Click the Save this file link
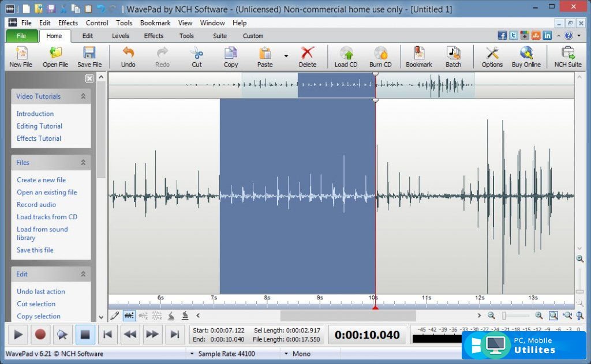The height and width of the screenshot is (364, 591). coord(35,250)
